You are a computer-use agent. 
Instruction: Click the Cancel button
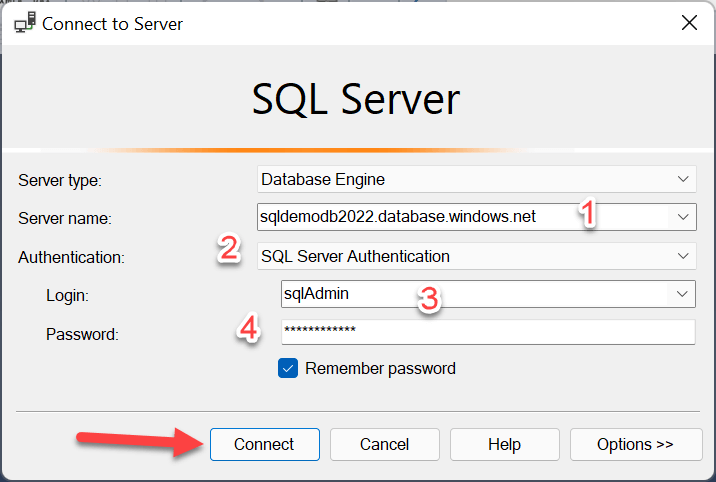(x=384, y=444)
